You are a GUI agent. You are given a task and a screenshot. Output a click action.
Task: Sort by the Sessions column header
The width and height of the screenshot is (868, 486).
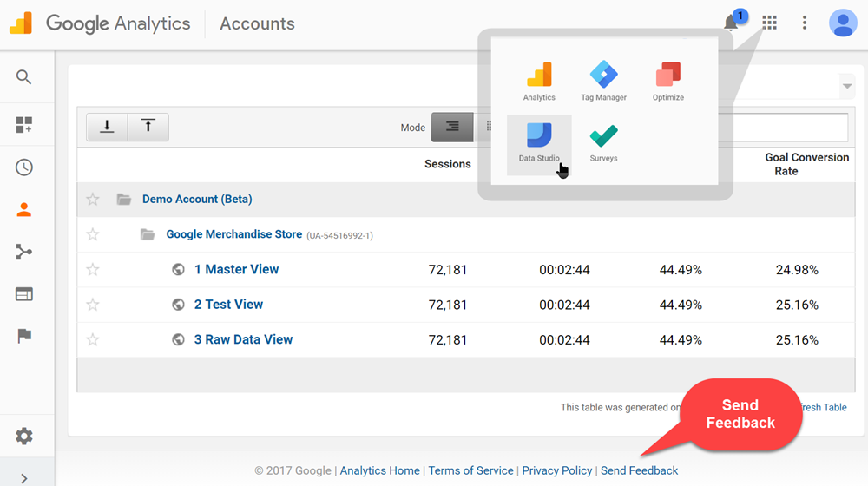[447, 164]
